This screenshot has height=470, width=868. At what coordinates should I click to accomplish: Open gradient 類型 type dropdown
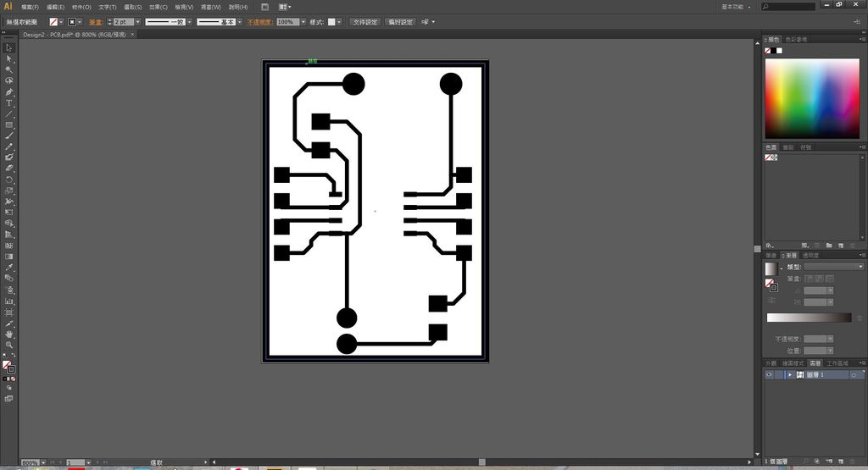834,267
